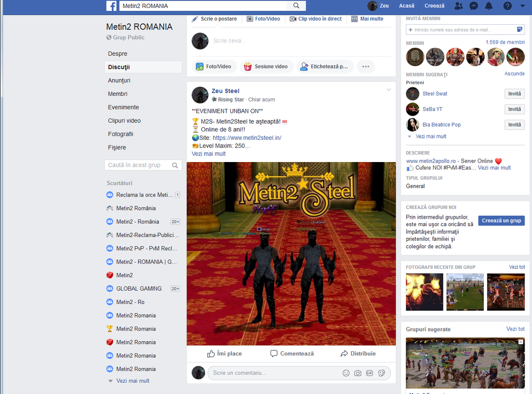The width and height of the screenshot is (532, 394).
Task: Open the three-dots more options in composer
Action: (365, 66)
